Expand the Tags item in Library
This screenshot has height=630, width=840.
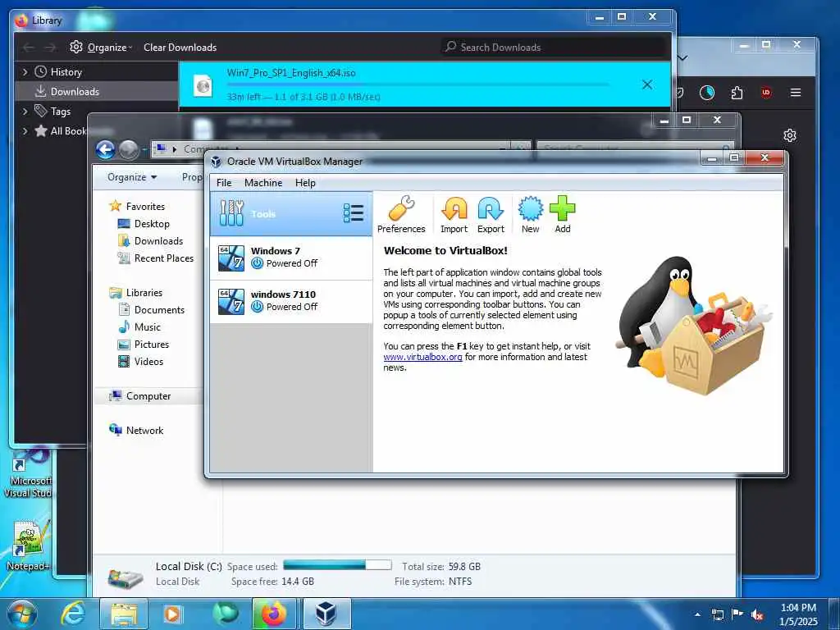point(25,112)
